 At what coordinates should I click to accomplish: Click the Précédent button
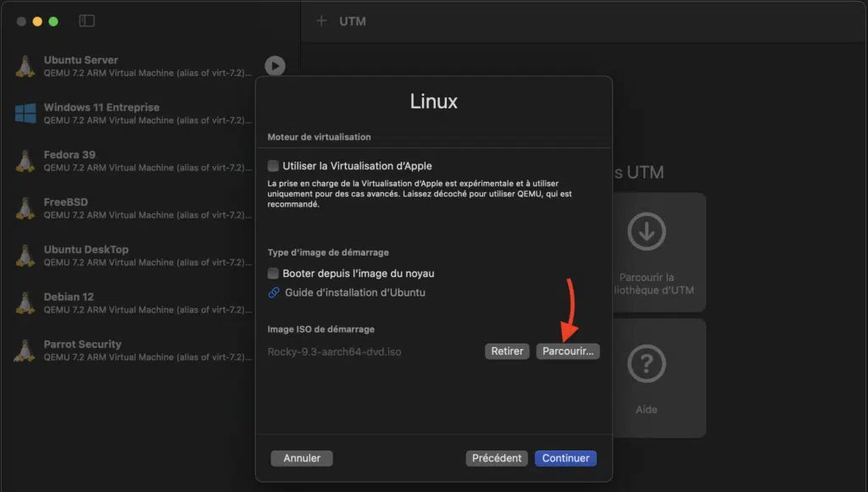[x=497, y=458]
